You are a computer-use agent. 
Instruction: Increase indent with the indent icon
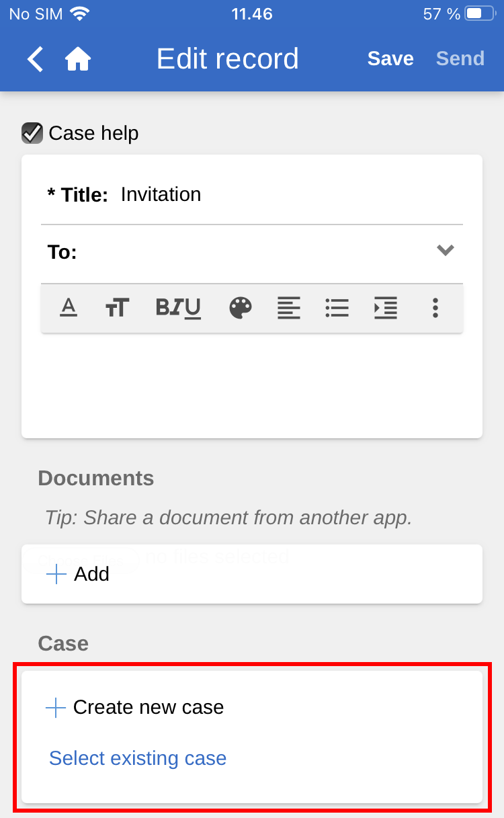pos(386,308)
